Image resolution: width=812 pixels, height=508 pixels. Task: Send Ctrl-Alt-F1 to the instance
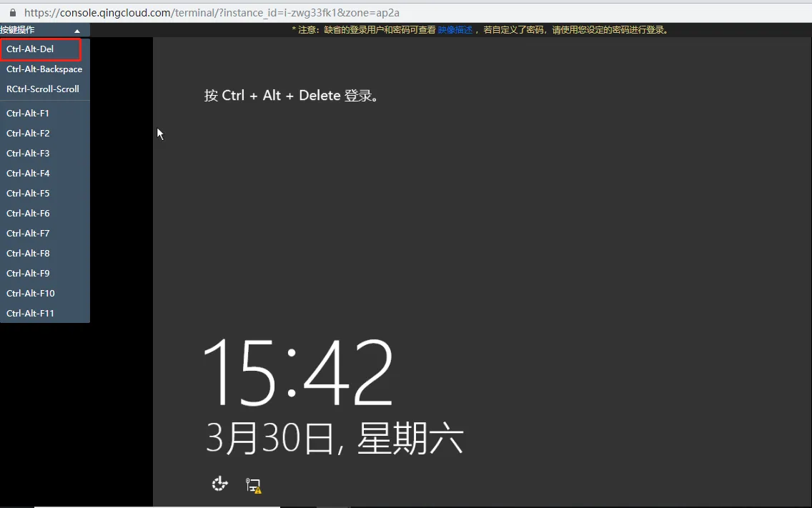click(28, 113)
